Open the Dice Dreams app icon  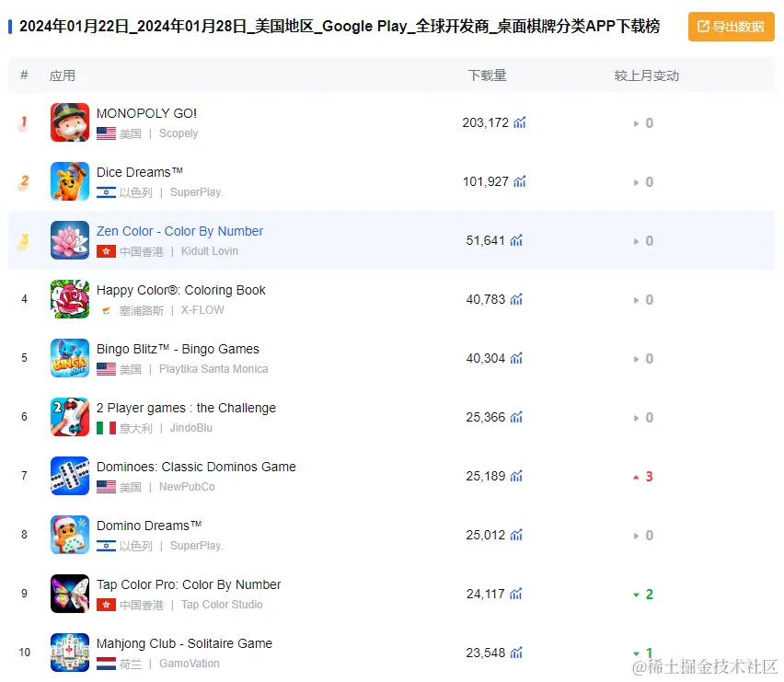pos(70,181)
